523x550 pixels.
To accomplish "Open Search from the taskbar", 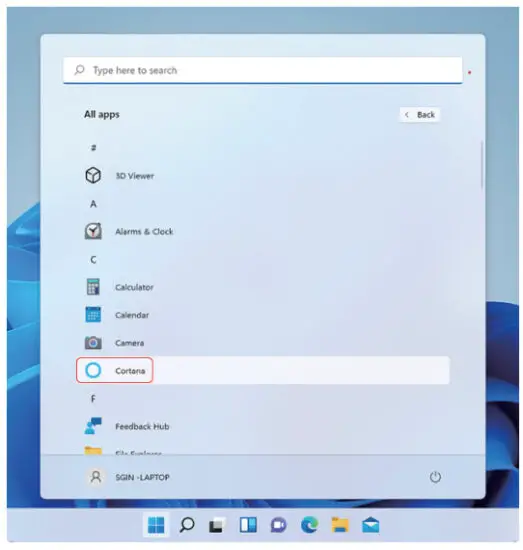I will (187, 525).
